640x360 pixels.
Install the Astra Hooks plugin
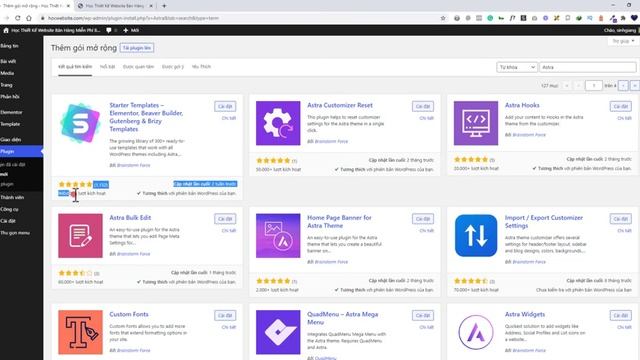620,107
